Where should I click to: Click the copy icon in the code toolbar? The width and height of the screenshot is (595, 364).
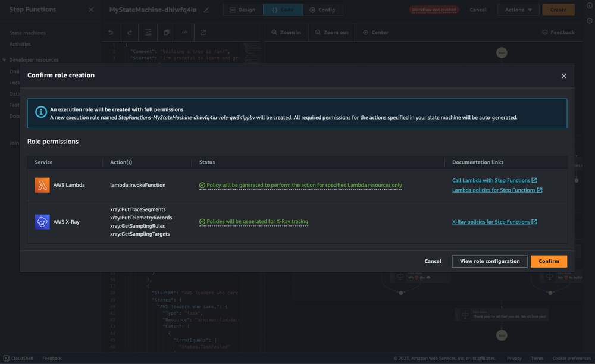click(x=167, y=33)
